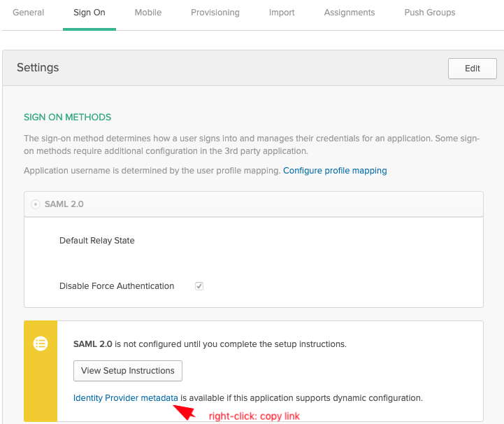Open the Configure profile mapping link
This screenshot has width=504, height=424.
click(335, 171)
